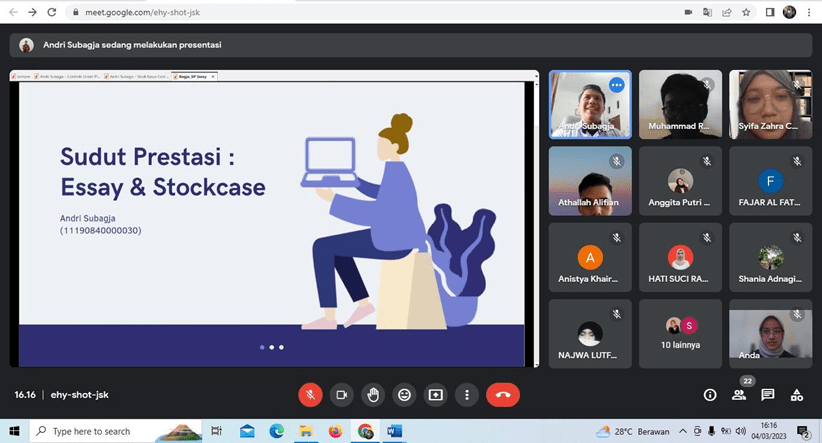Click Syifa Zahra's video tile
Image resolution: width=822 pixels, height=443 pixels.
tap(770, 104)
